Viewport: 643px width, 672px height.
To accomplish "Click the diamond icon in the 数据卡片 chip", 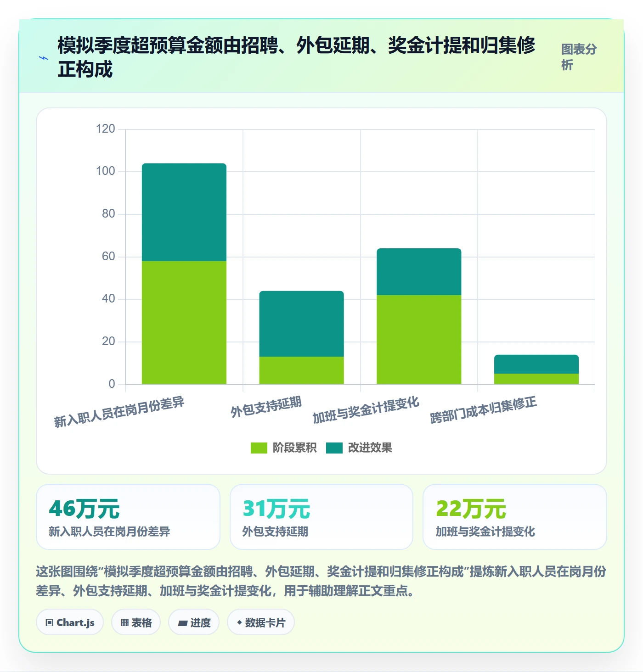I will click(239, 622).
